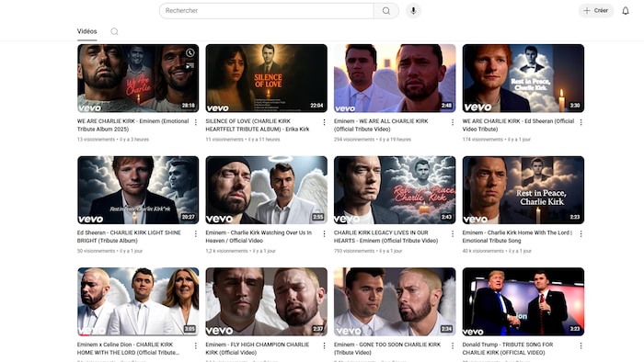This screenshot has height=362, width=644.
Task: Open options menu for Home With The Lord Emotional Tribute Song
Action: 581,233
